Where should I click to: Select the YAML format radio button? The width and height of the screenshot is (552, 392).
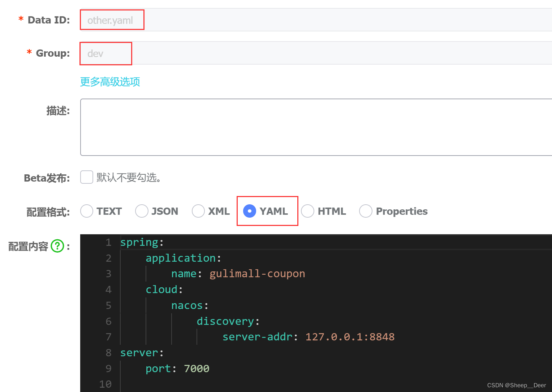(x=250, y=211)
